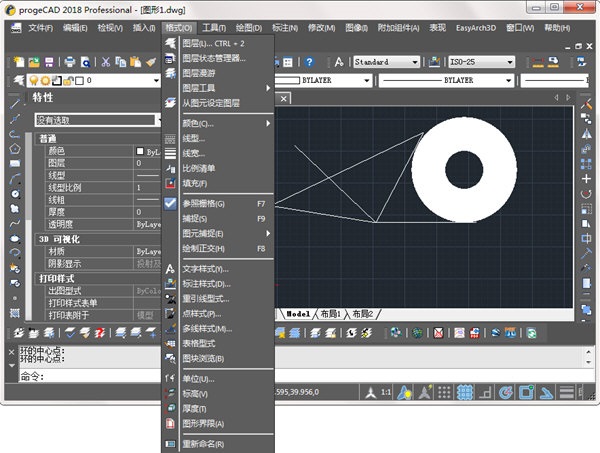Open the ISO-25 dimension style dropdown
Image resolution: width=600 pixels, height=453 pixels.
510,62
